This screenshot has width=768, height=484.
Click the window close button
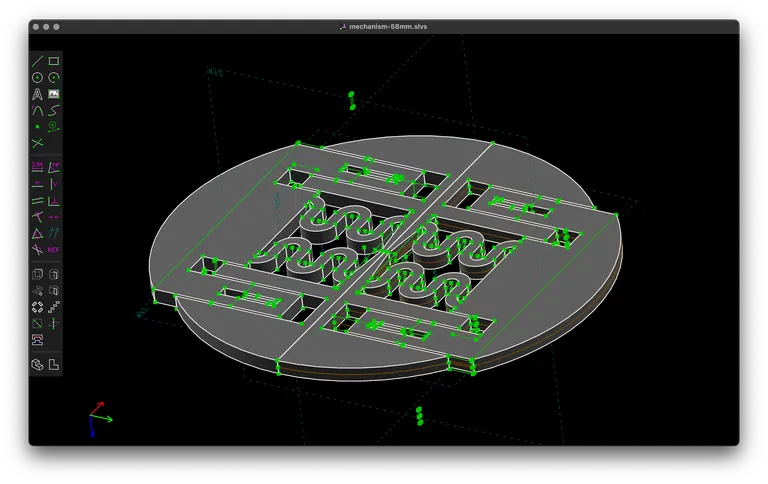point(36,27)
